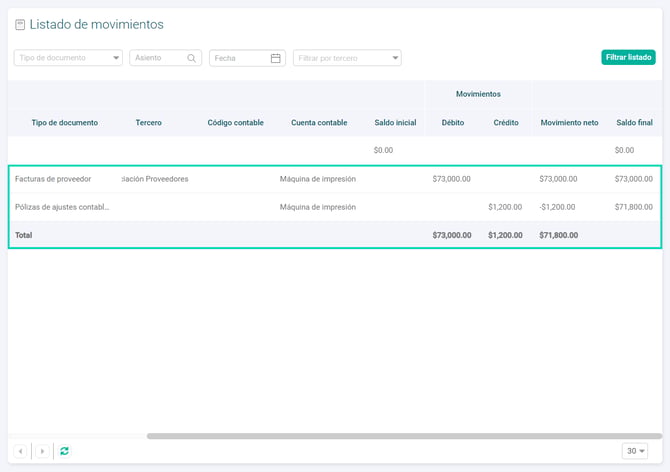
Task: Click the horizontal scrollbar of the table
Action: [x=404, y=436]
